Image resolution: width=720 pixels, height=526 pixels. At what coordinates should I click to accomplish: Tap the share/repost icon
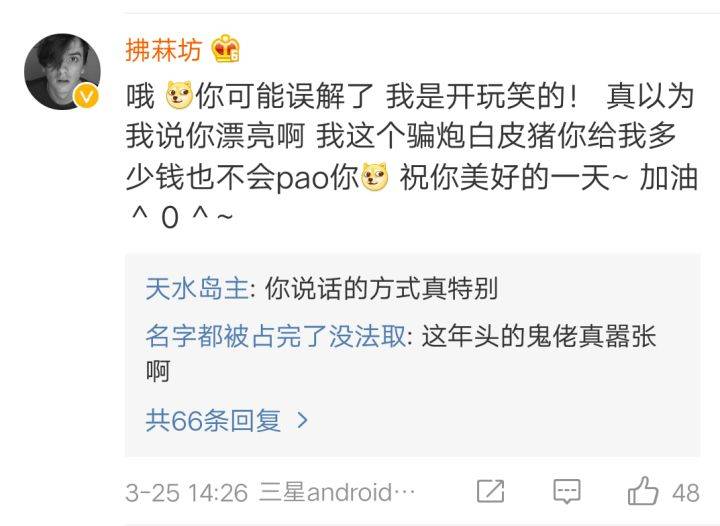pos(490,492)
